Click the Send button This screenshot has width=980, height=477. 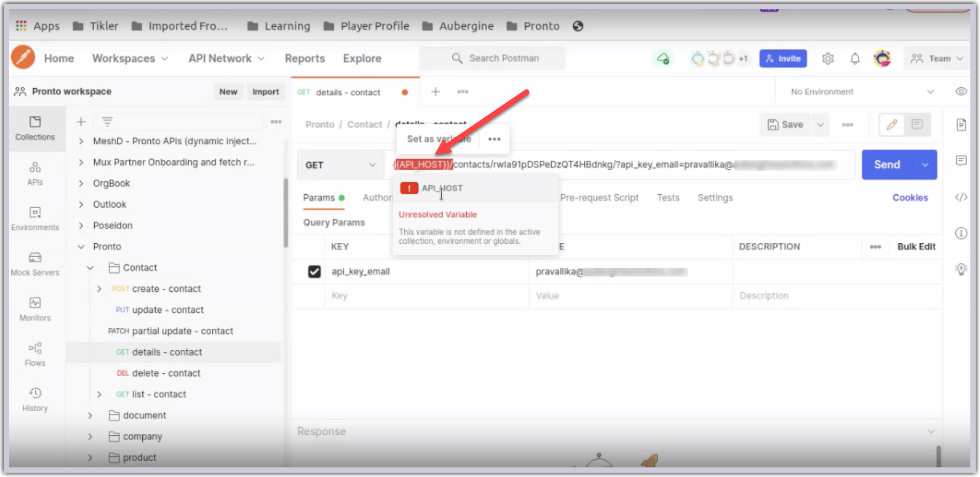click(x=888, y=165)
